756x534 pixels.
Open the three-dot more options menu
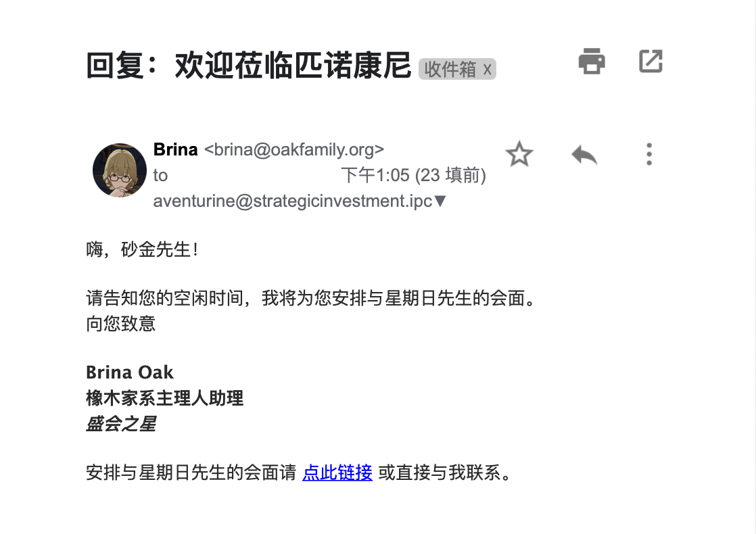[649, 154]
